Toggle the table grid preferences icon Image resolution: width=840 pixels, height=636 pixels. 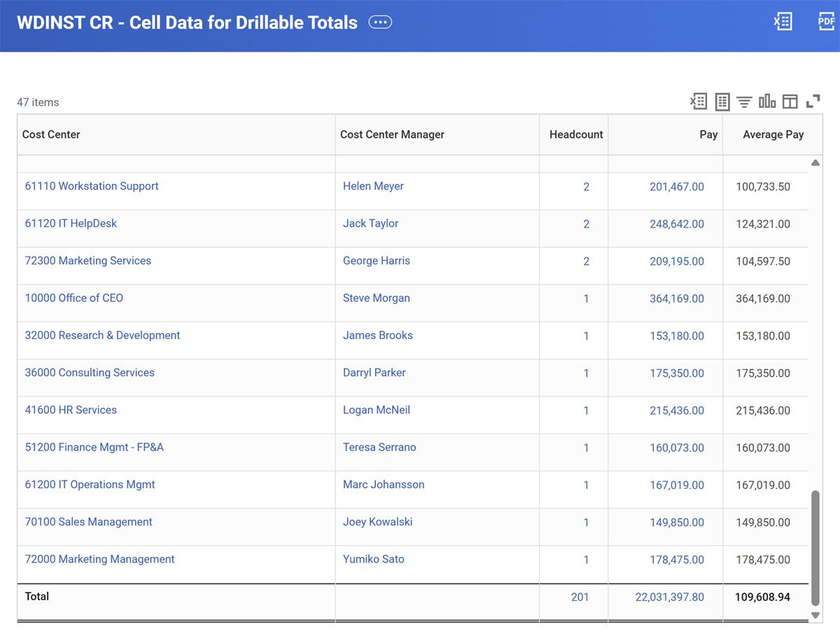[790, 102]
